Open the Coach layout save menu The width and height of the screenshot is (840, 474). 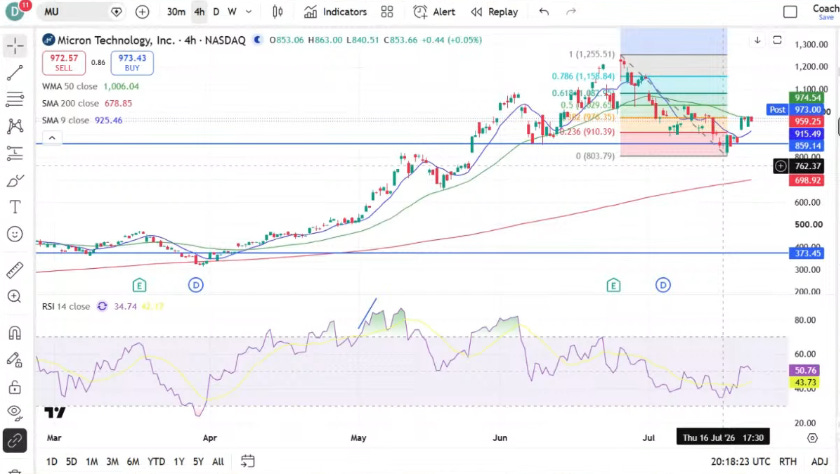pos(825,12)
